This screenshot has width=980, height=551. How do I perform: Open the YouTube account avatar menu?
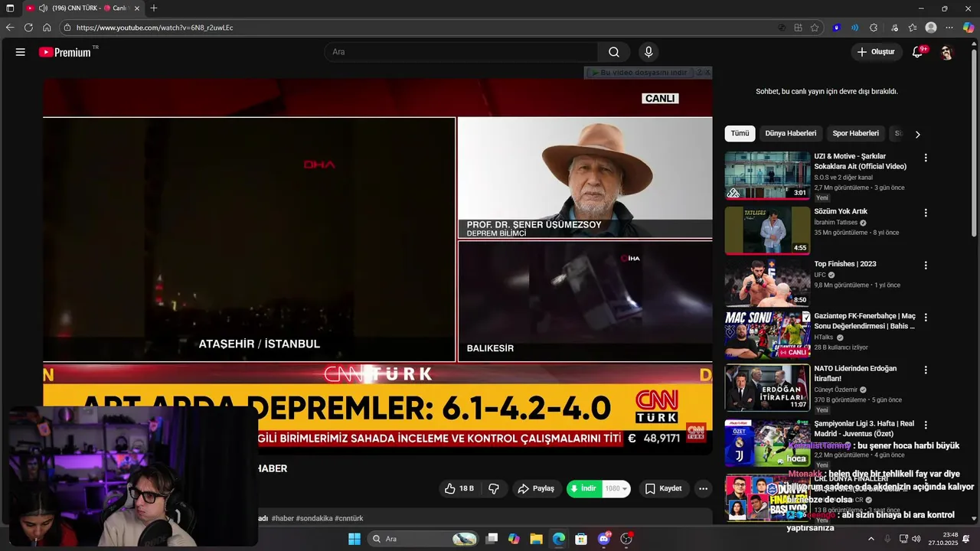[946, 52]
